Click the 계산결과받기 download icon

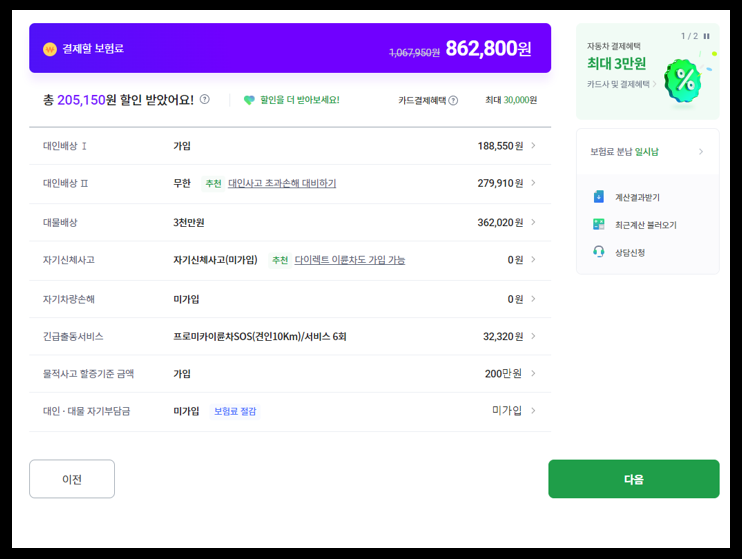tap(599, 196)
